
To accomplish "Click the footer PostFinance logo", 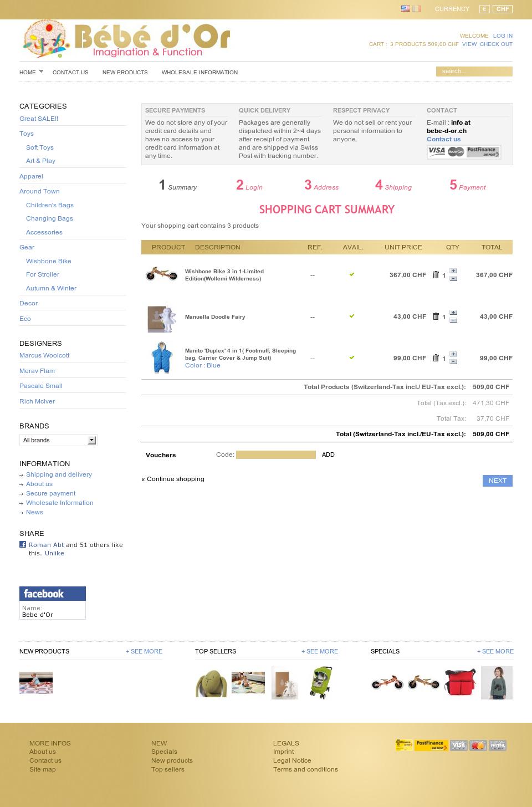I will tap(431, 745).
